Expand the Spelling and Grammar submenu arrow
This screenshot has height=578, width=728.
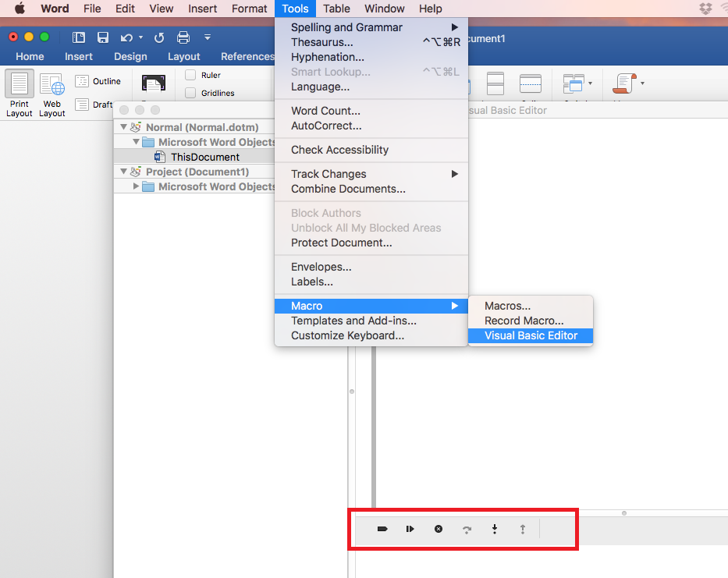pos(455,27)
